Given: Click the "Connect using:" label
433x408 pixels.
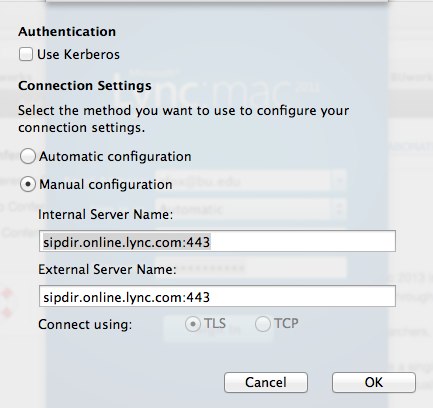Looking at the screenshot, I should (85, 324).
